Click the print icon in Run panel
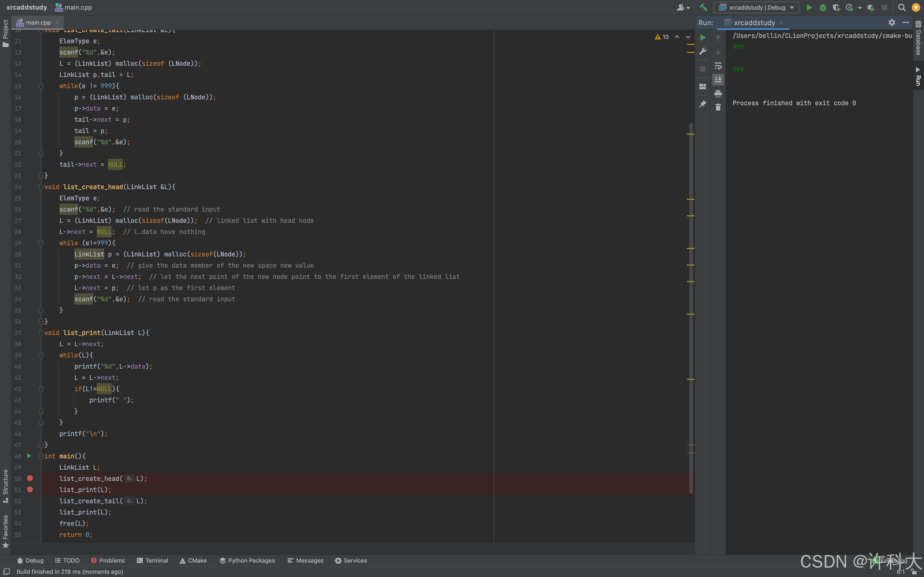 coord(718,93)
